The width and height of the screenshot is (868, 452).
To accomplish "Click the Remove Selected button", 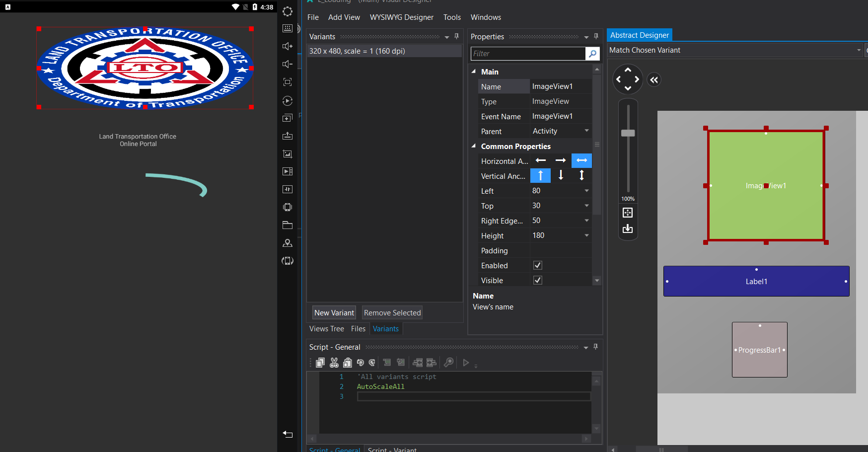I will click(392, 313).
